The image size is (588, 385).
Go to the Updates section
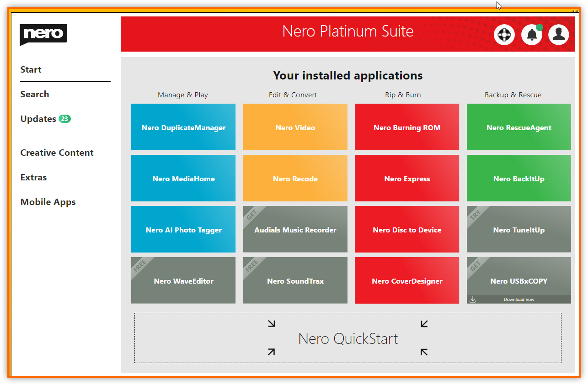click(x=38, y=119)
